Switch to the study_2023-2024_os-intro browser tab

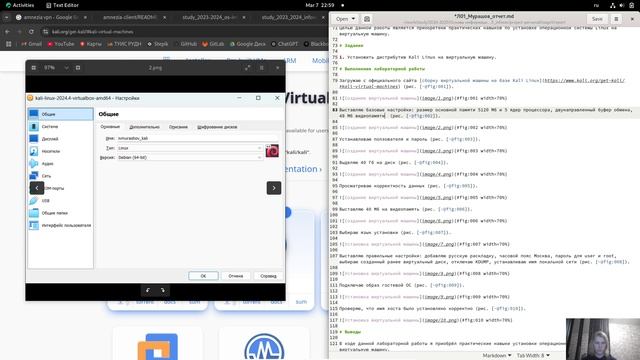click(209, 17)
